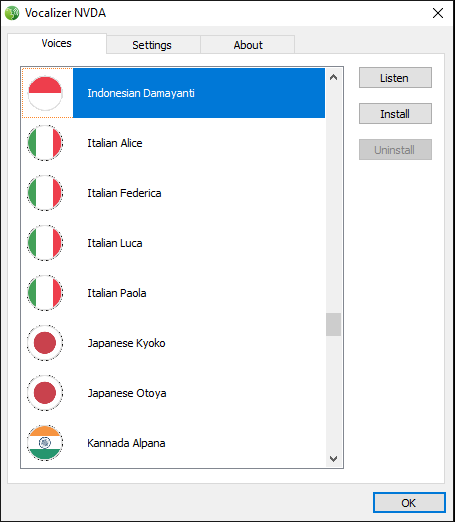Click the Italian flag beside Italian Alice
Screen dimensions: 455x522
[45, 143]
